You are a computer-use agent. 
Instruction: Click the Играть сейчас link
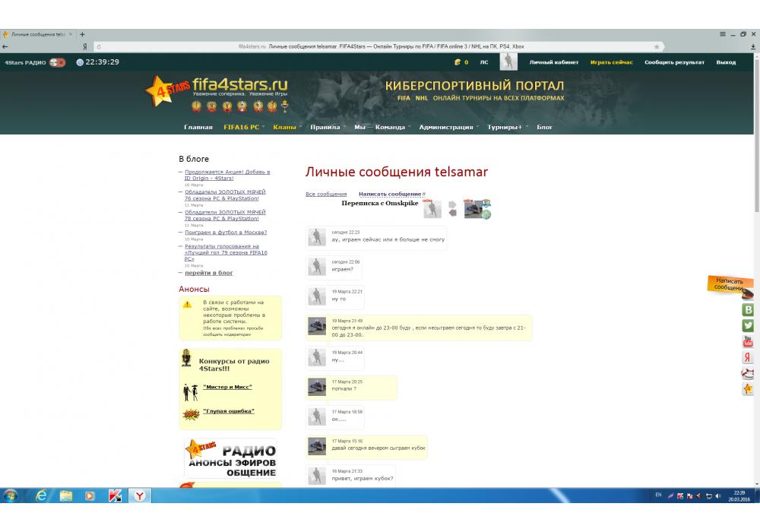coord(611,62)
